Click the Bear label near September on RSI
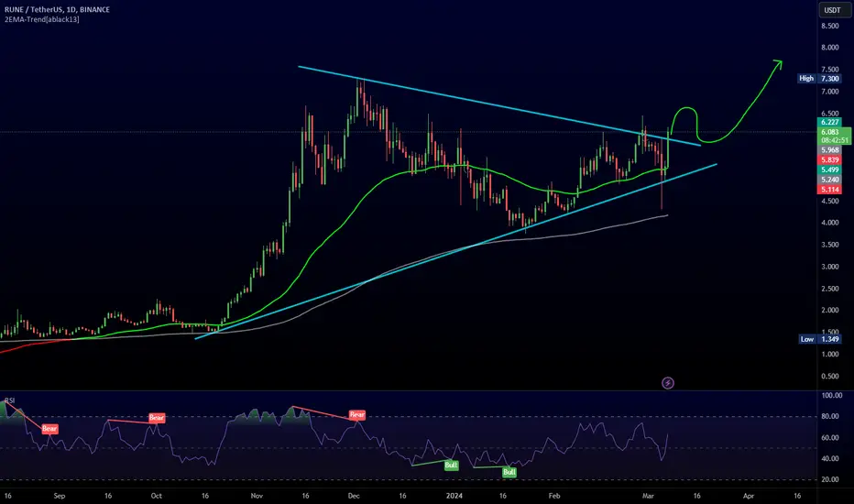Screen dimensions: 854x504 pos(49,429)
